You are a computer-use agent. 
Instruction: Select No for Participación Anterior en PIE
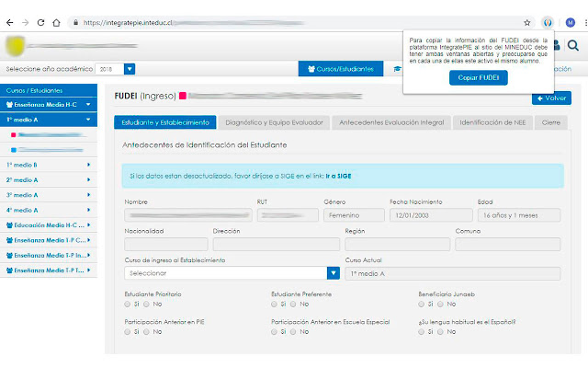click(146, 332)
